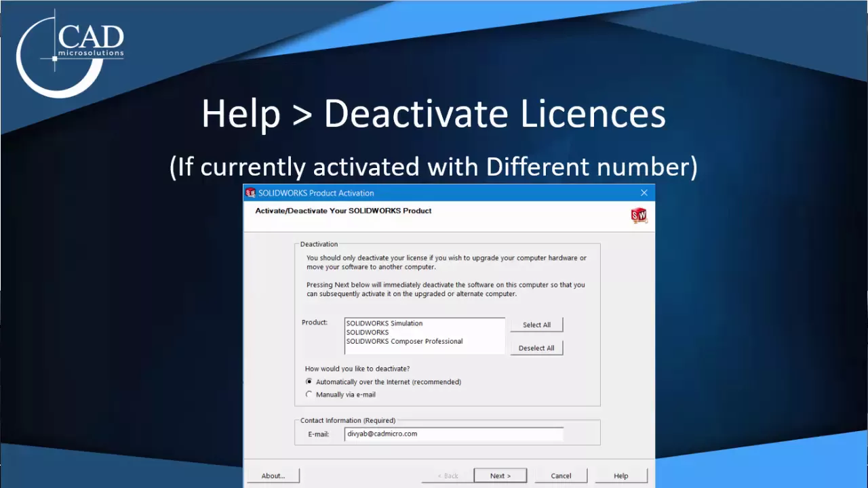Close the SOLIDWORKS Product Activation dialog

644,193
